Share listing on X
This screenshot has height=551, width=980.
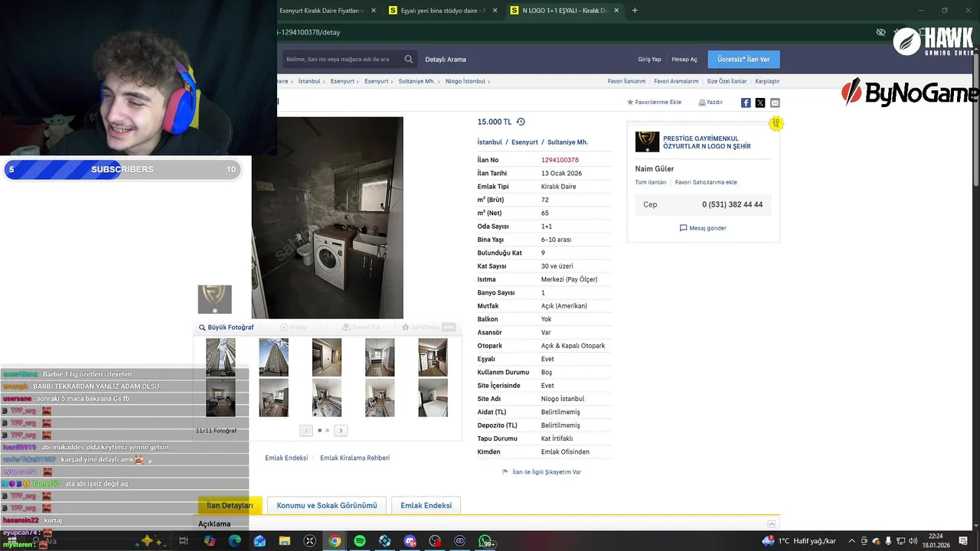[760, 103]
